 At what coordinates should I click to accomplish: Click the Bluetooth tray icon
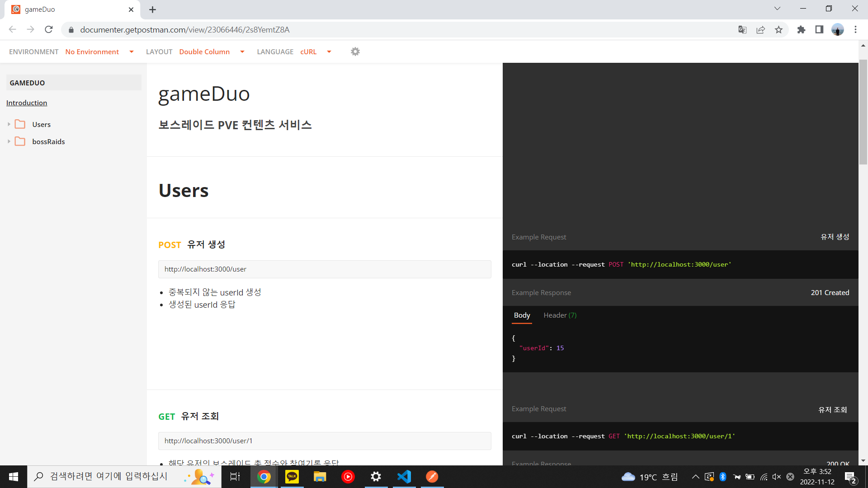point(723,477)
